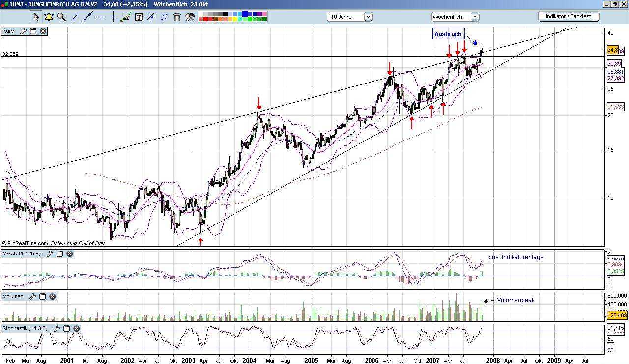Screen dimensions: 629x364
Task: Select the dotted blue arrow tool
Action: pos(164,17)
